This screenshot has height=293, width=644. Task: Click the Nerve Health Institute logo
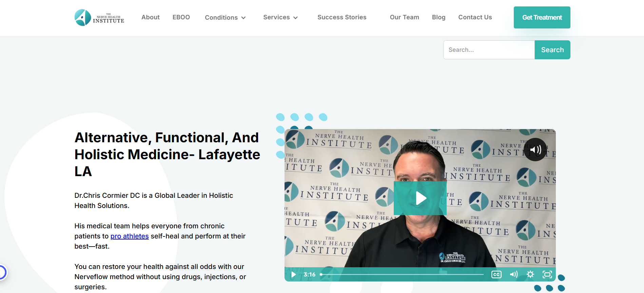pyautogui.click(x=99, y=18)
